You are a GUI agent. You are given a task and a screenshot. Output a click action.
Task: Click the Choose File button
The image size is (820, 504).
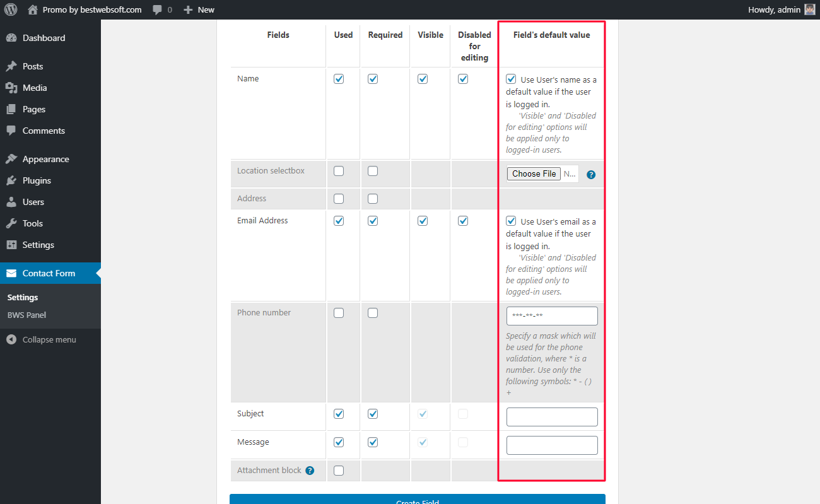coord(534,174)
